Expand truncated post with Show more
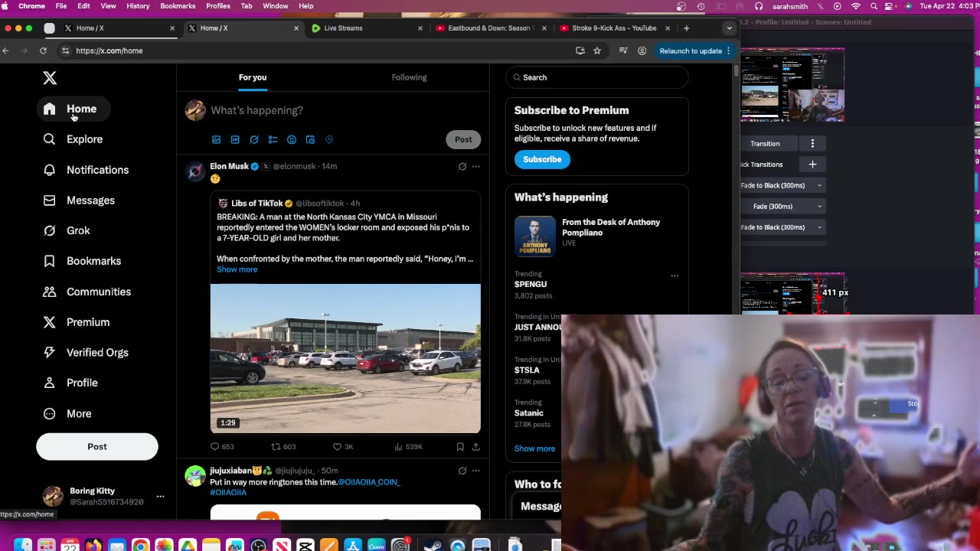This screenshot has height=551, width=980. tap(237, 269)
